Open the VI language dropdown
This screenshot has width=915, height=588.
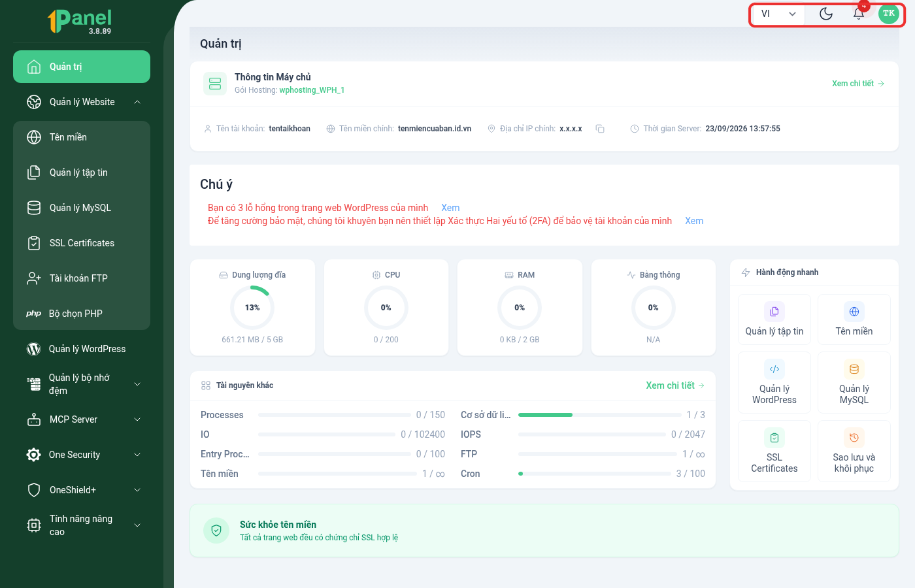click(x=778, y=14)
